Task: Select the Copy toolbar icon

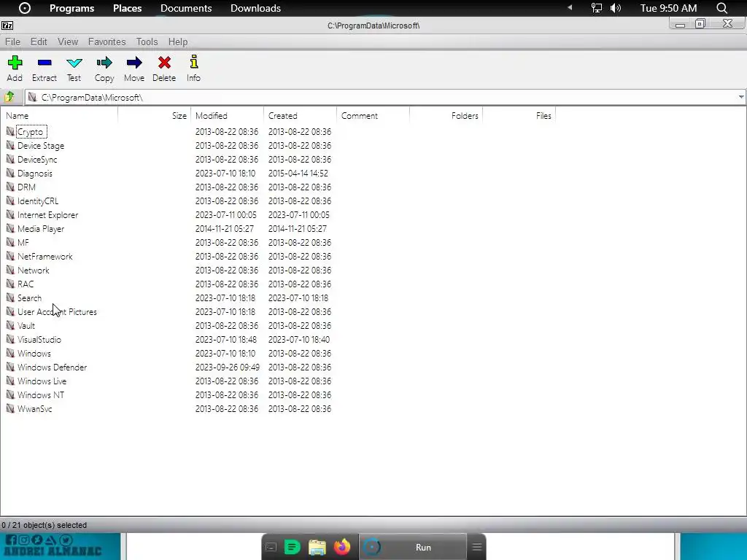Action: coord(104,63)
